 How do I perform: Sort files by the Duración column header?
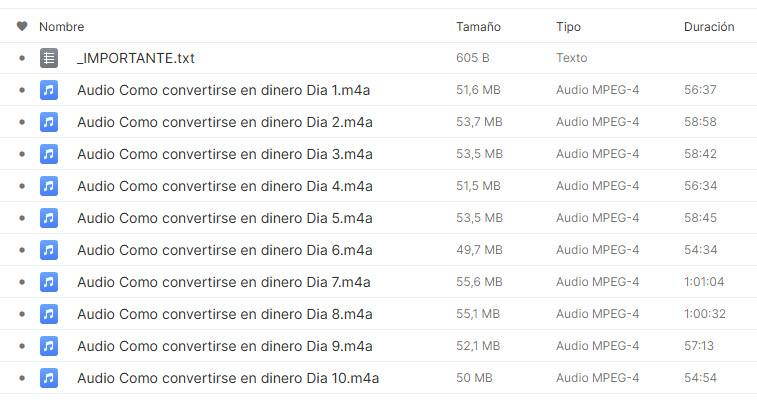point(709,27)
